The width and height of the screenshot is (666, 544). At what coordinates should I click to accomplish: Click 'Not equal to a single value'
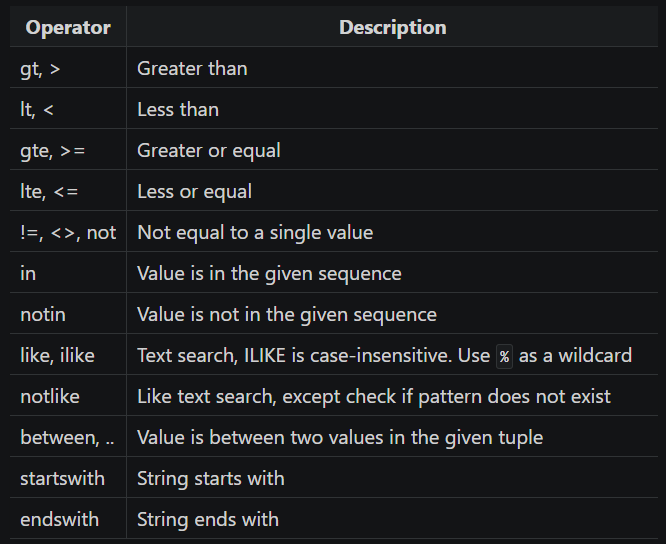[255, 233]
